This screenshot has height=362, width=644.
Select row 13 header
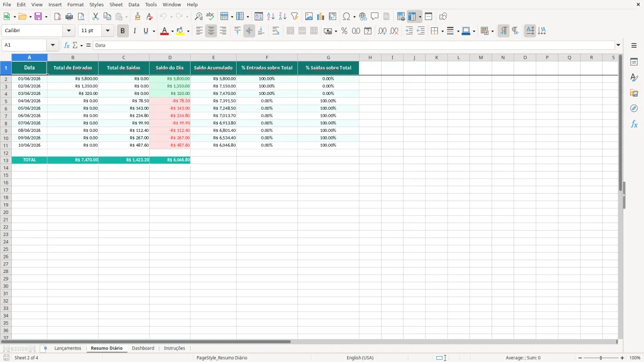6,160
